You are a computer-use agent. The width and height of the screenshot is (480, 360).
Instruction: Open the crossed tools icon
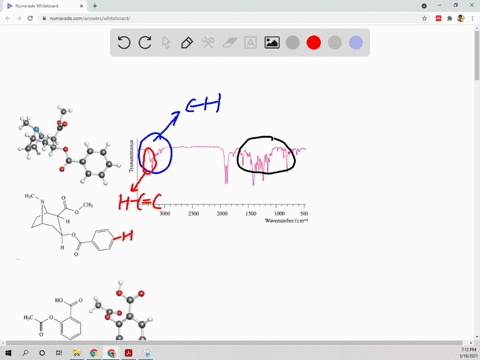point(208,43)
